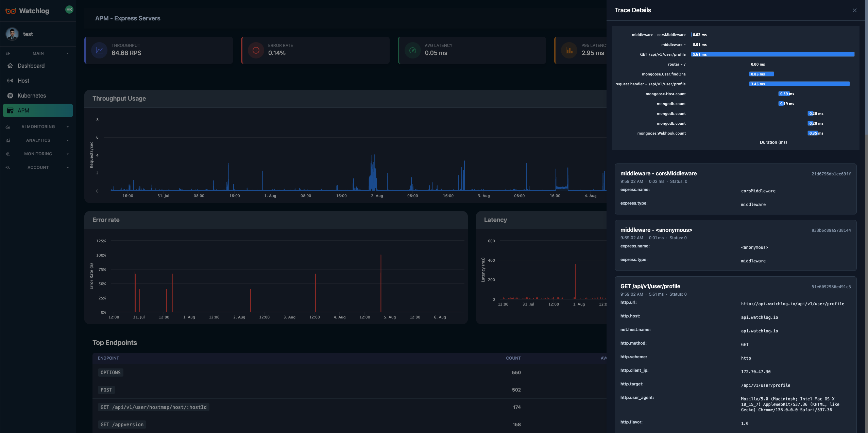The width and height of the screenshot is (868, 433).
Task: Click the Error Rate alert icon
Action: [256, 50]
